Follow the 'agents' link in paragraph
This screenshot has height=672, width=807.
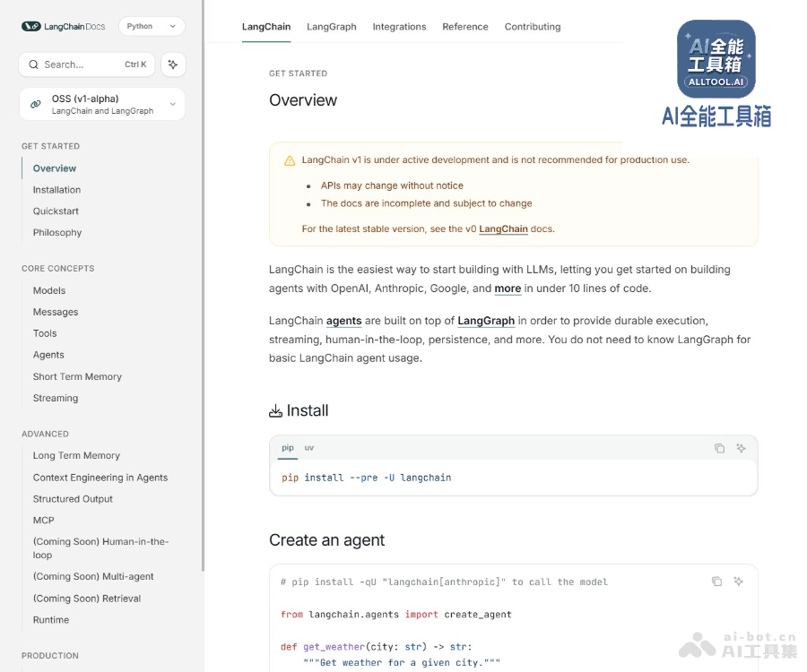[x=343, y=321]
